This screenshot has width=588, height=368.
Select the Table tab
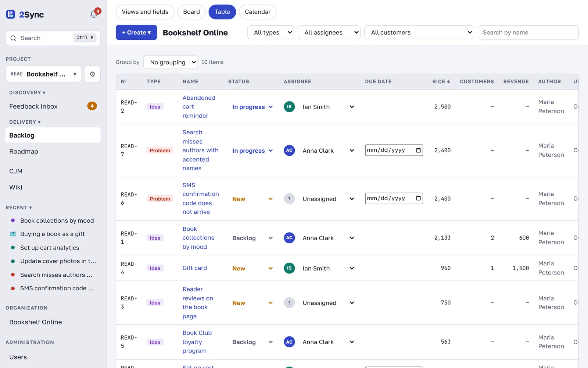[222, 12]
